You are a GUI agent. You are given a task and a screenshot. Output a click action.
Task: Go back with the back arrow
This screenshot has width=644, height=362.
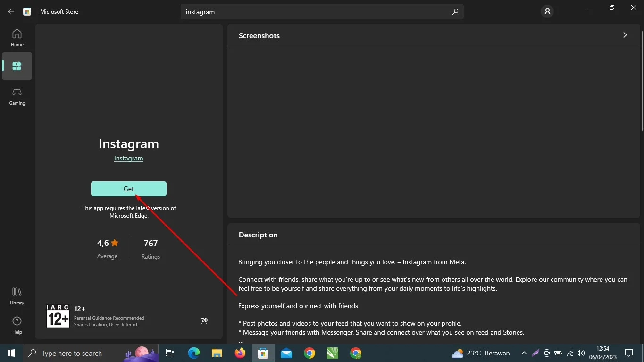11,12
